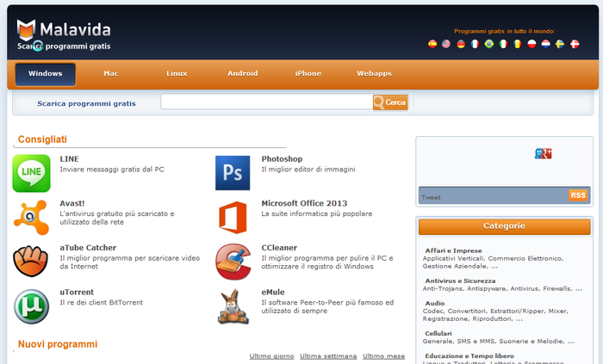
Task: Click the CCleaner brush icon
Action: 233,262
